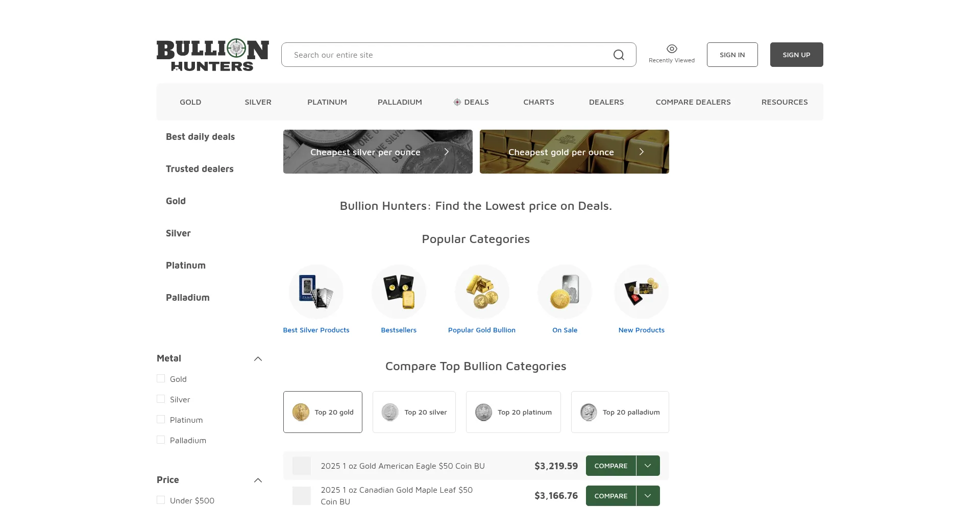Click the Gold American Eagle product thumbnail

pyautogui.click(x=302, y=466)
